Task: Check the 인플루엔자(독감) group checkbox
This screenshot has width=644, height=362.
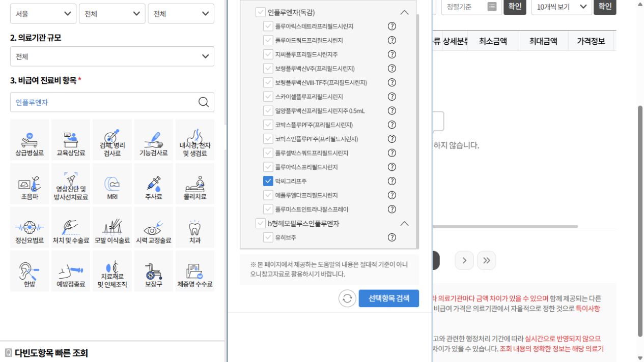Action: (260, 12)
